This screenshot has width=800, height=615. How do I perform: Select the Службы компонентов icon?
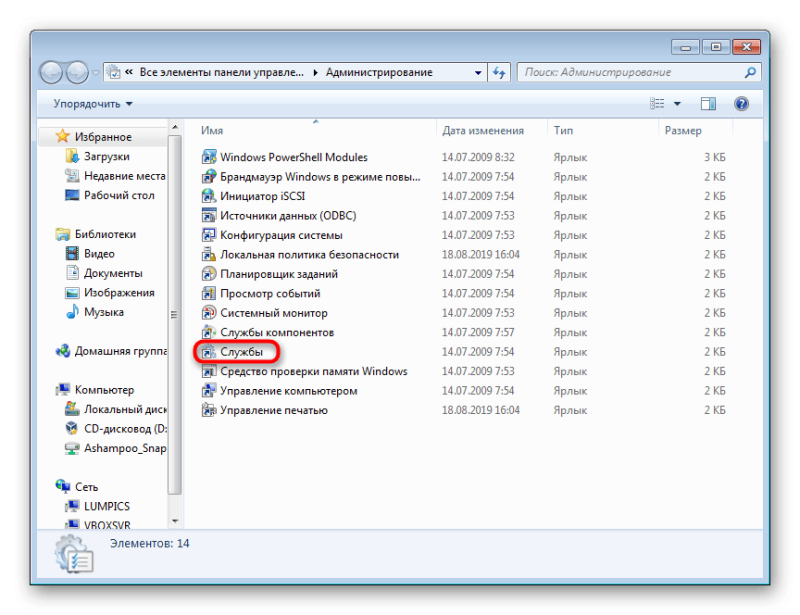pyautogui.click(x=209, y=332)
